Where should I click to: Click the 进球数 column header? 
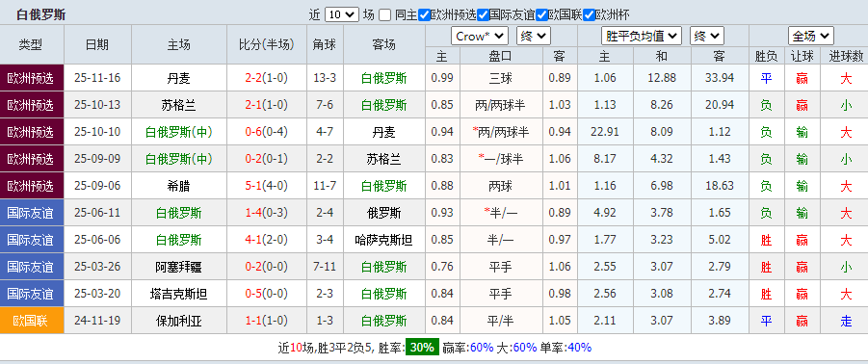pos(846,56)
